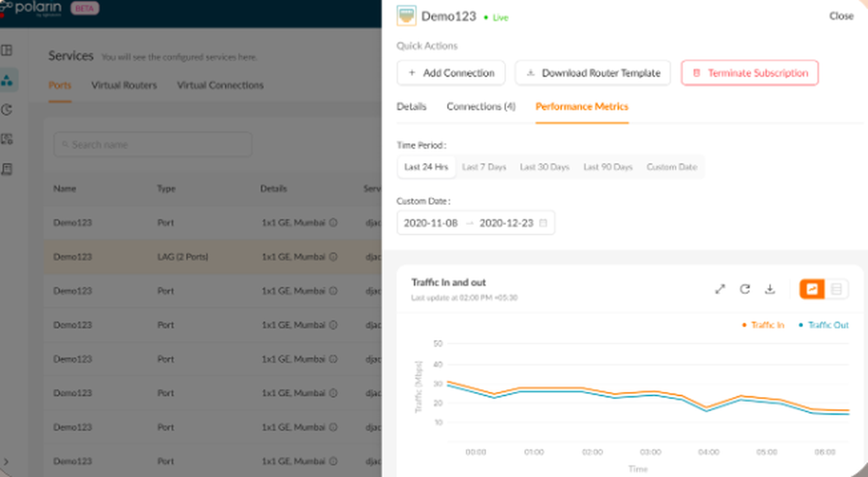Viewport: 868px width, 477px height.
Task: Expand the sidebar with bottom chevron
Action: pyautogui.click(x=6, y=461)
